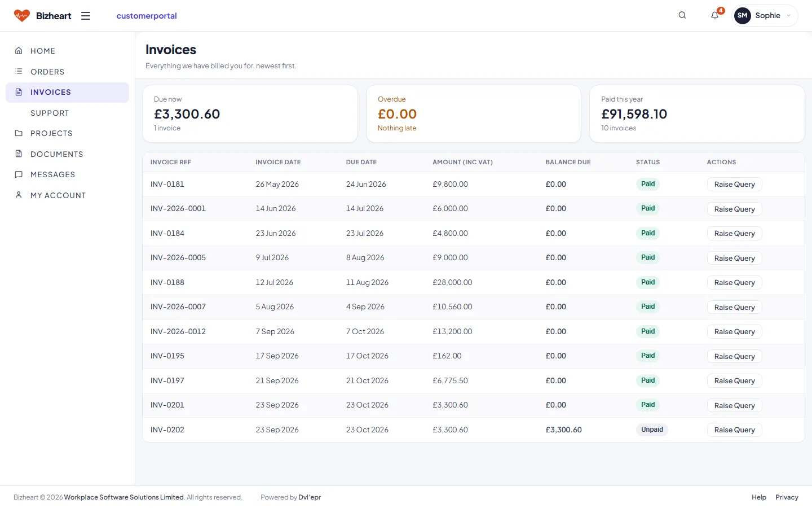Click the Paid this year £91,598.10 amount
This screenshot has height=508, width=812.
(634, 114)
